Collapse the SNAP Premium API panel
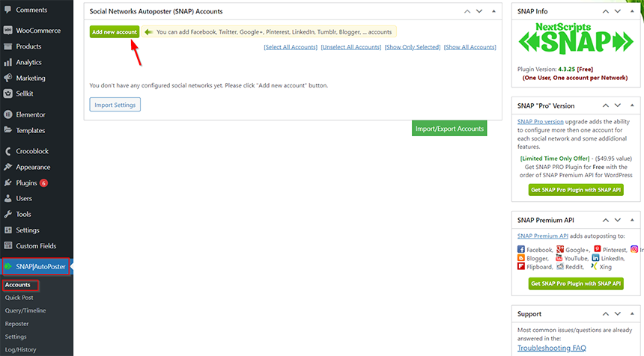The width and height of the screenshot is (644, 356). (632, 220)
